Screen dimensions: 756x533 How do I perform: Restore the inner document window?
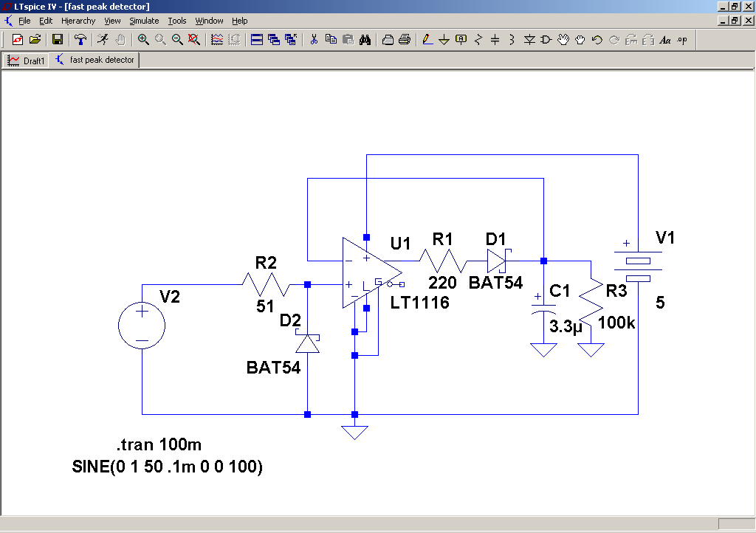point(735,20)
